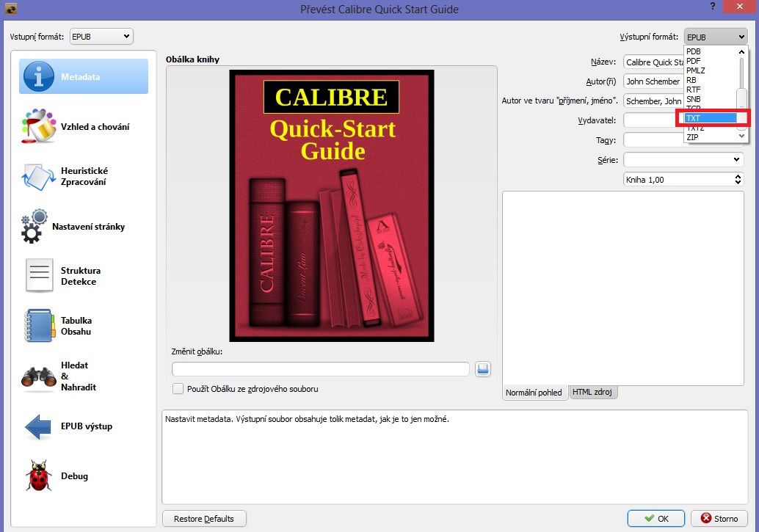
Task: Collapse the Výstupní formát dropdown
Action: pyautogui.click(x=716, y=37)
